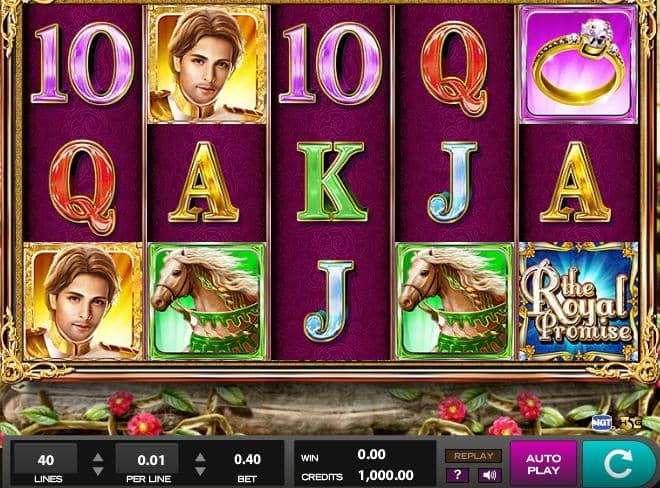Click the 40 lines value field

45,459
